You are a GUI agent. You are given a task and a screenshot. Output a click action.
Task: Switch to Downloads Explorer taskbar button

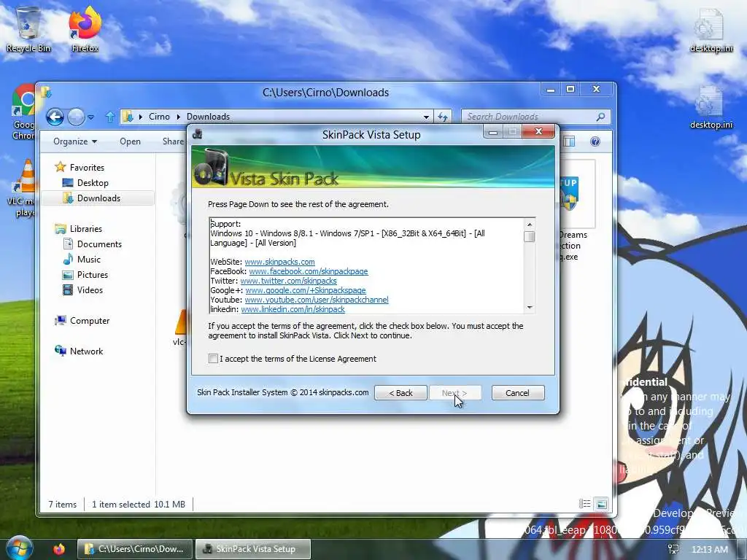click(x=135, y=549)
